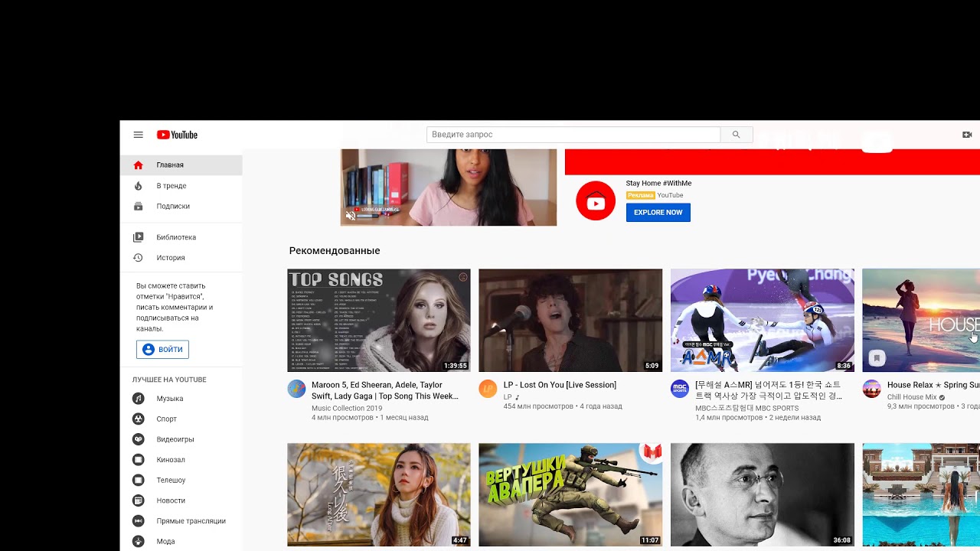Image resolution: width=980 pixels, height=551 pixels.
Task: Click Music Collection 2019 channel avatar
Action: [296, 389]
